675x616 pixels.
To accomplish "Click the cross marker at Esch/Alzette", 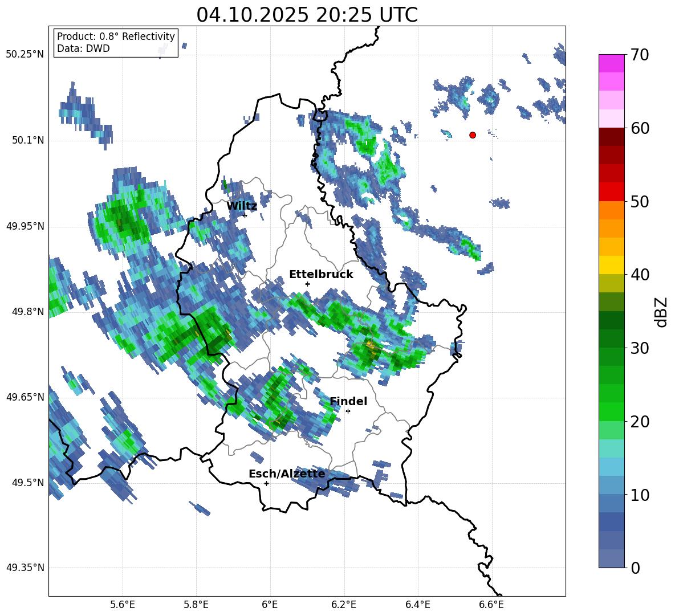I will (266, 483).
